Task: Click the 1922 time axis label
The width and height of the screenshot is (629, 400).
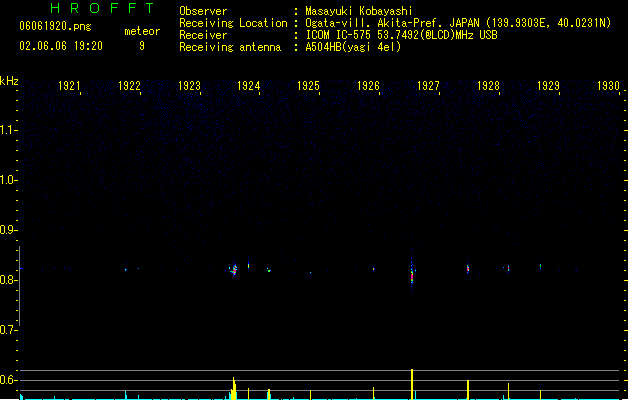Action: coord(129,85)
